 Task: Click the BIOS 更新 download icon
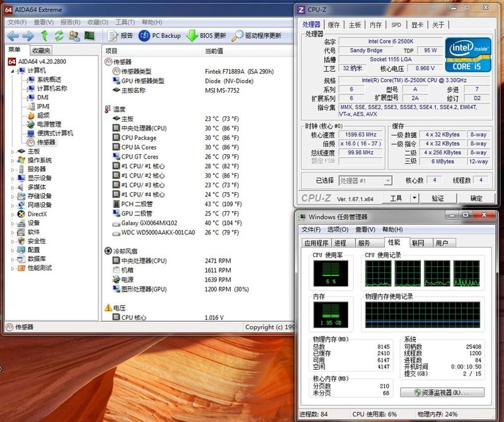192,36
